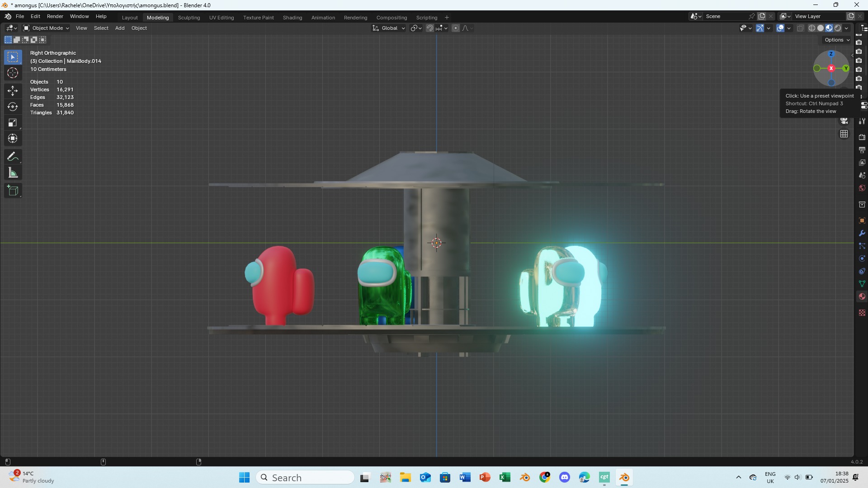The image size is (868, 488).
Task: Click the Blender logo menu
Action: tap(8, 16)
